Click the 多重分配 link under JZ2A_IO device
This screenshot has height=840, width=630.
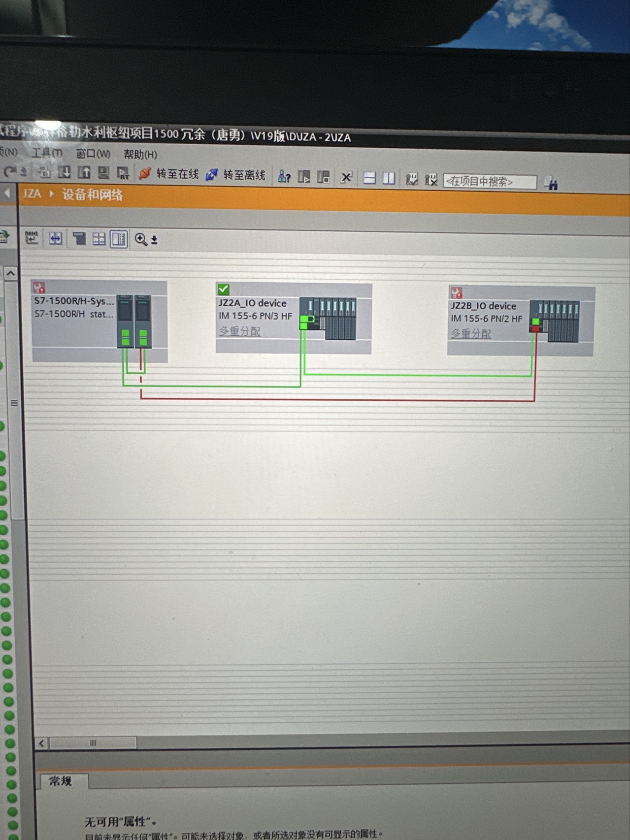(x=240, y=331)
